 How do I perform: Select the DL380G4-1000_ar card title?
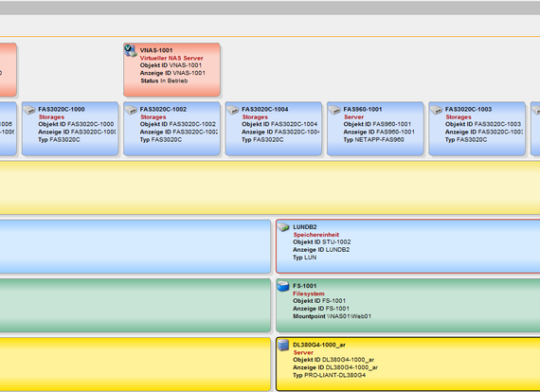tap(319, 345)
